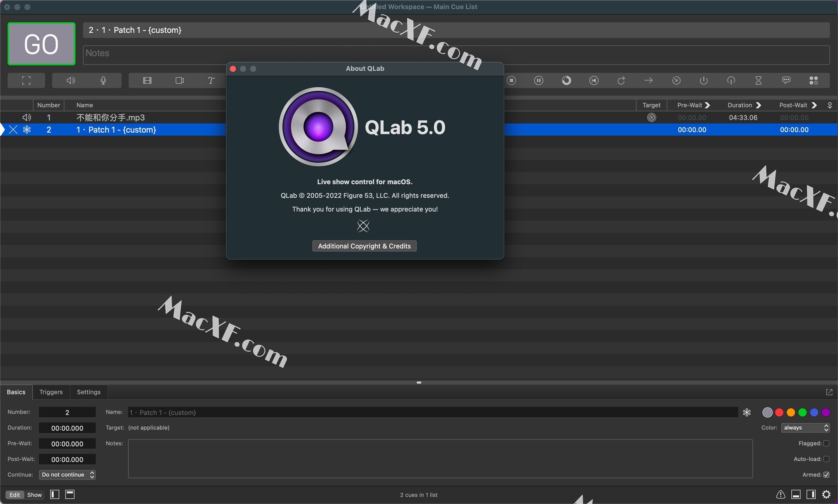
Task: Add a Devamp cue circular arrow icon
Action: [621, 80]
